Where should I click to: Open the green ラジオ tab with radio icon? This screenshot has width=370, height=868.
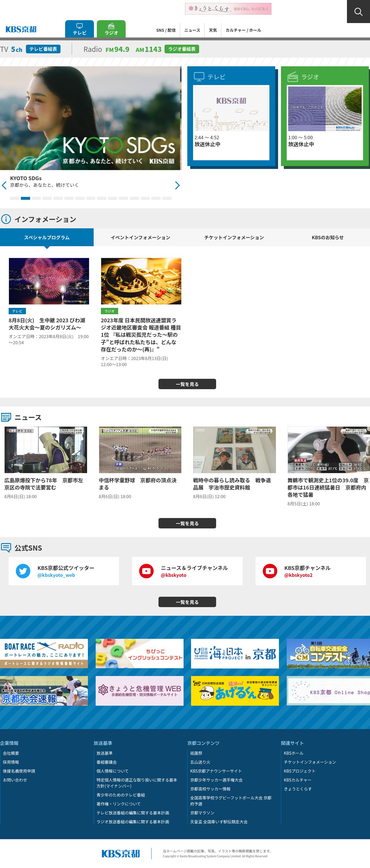tap(111, 29)
